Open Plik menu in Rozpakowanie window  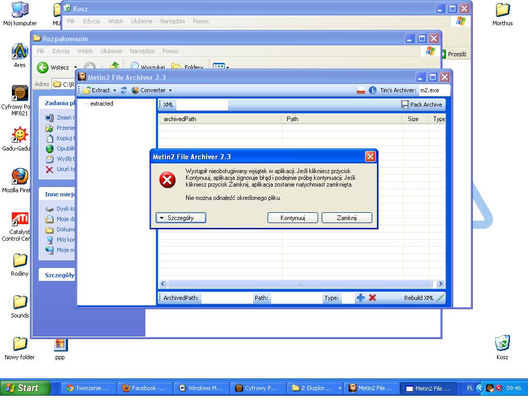click(x=41, y=51)
